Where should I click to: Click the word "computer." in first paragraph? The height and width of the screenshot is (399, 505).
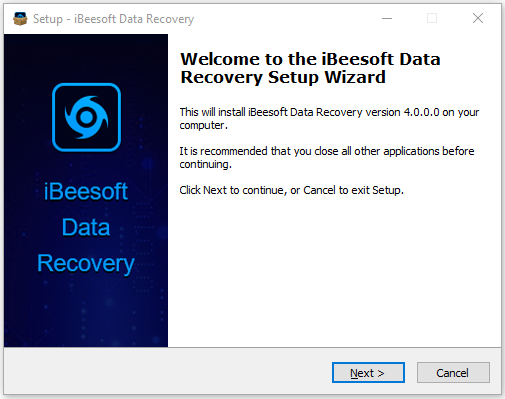tap(203, 125)
